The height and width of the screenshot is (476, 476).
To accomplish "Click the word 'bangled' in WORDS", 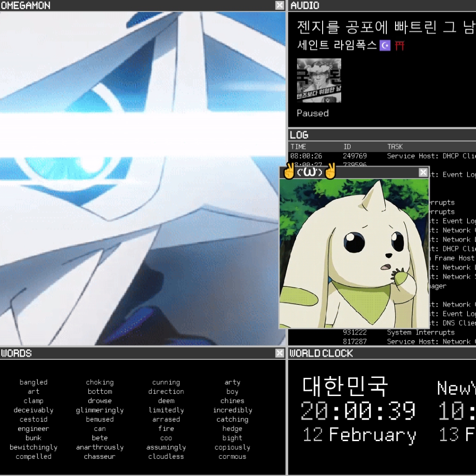I will (x=33, y=382).
